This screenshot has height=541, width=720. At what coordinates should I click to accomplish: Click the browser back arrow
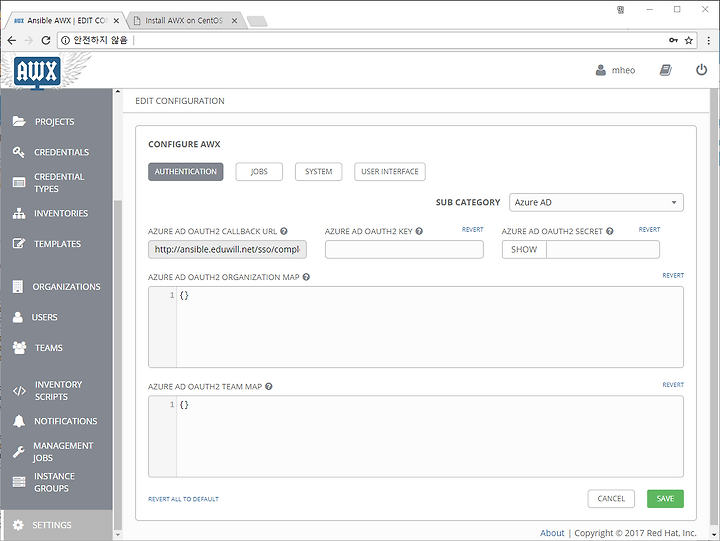click(12, 40)
